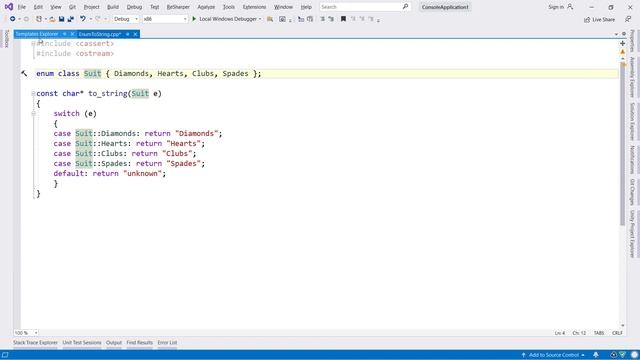Click the notifications bell in status bar

click(596, 355)
